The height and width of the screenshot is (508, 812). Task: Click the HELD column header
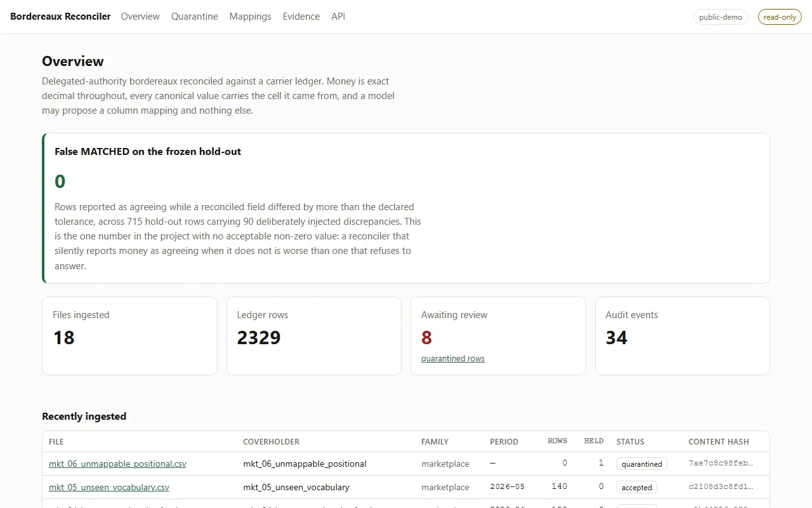tap(594, 441)
